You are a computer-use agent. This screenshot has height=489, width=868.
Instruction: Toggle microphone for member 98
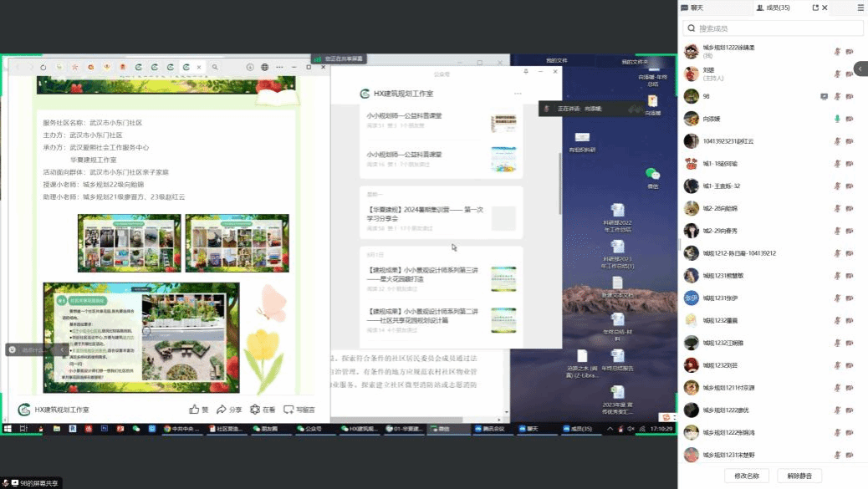pos(837,96)
